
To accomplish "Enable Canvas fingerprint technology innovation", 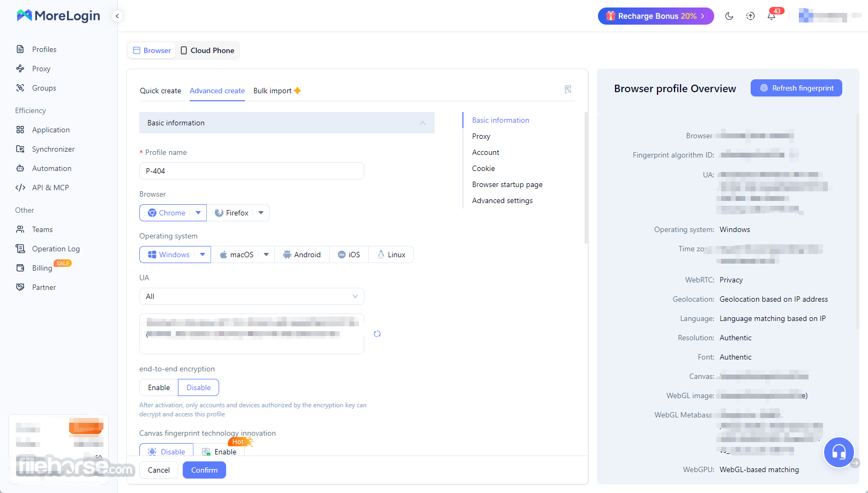I will pos(219,451).
